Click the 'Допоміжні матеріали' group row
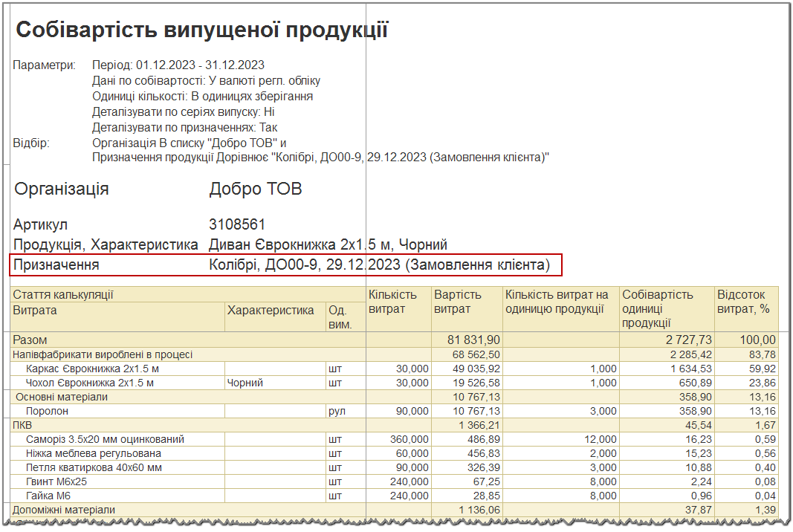The width and height of the screenshot is (793, 532). coord(64,510)
